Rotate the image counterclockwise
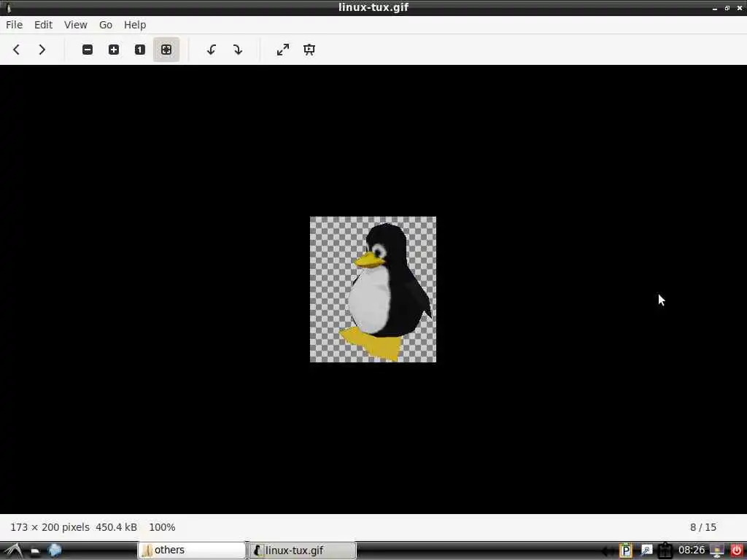 [212, 50]
